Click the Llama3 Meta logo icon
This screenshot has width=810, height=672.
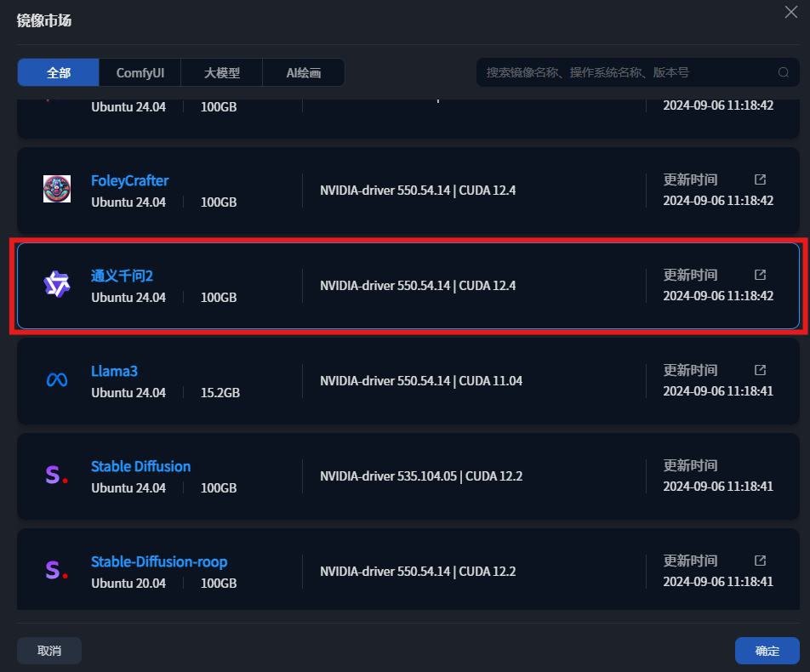57,380
